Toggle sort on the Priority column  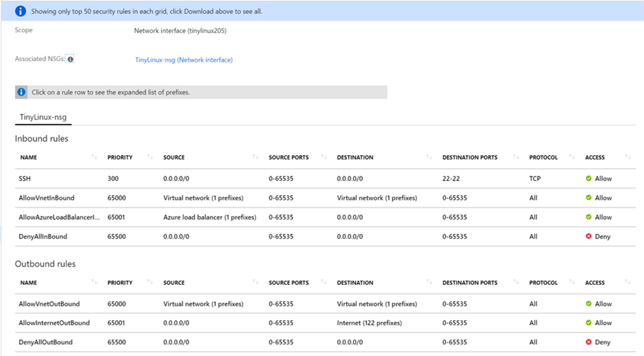click(150, 156)
